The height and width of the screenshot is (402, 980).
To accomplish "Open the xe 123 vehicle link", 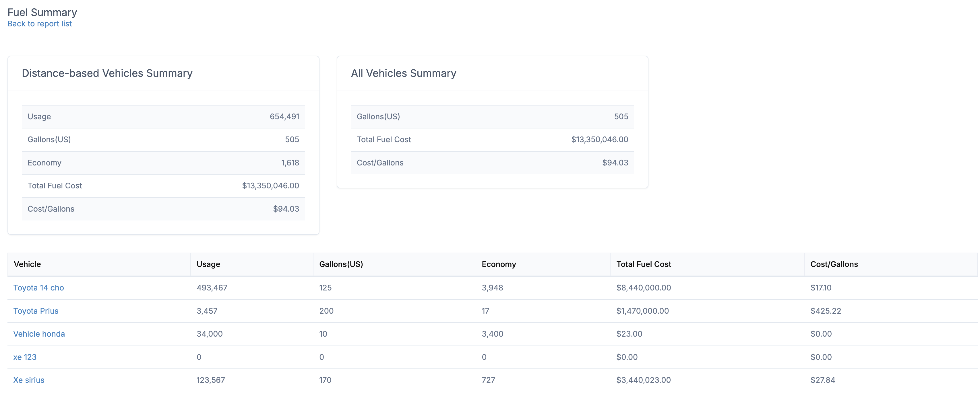I will (25, 357).
